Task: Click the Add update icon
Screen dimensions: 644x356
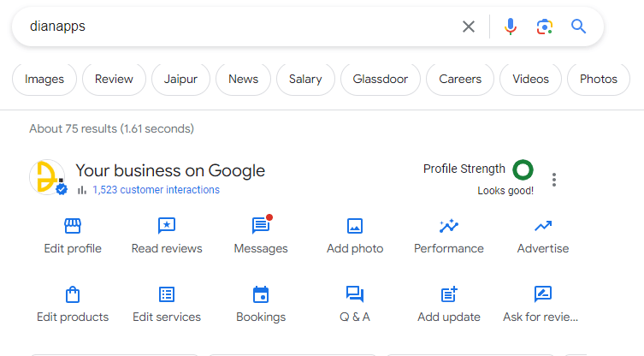Action: click(449, 294)
